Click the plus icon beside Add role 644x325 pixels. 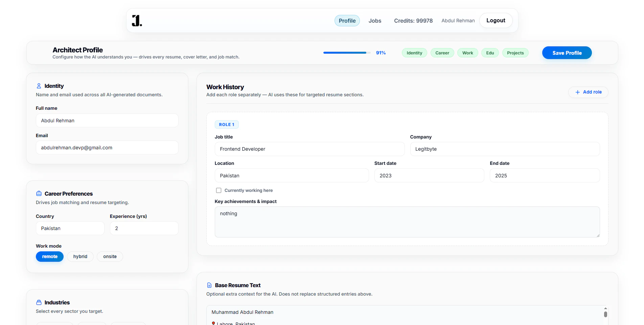pyautogui.click(x=578, y=92)
